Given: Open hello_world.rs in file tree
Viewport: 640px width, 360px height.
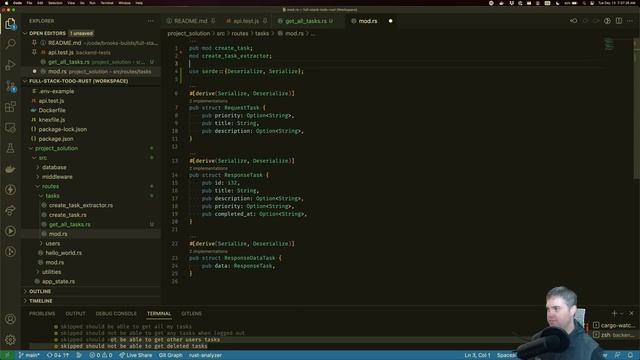Looking at the screenshot, I should point(64,253).
